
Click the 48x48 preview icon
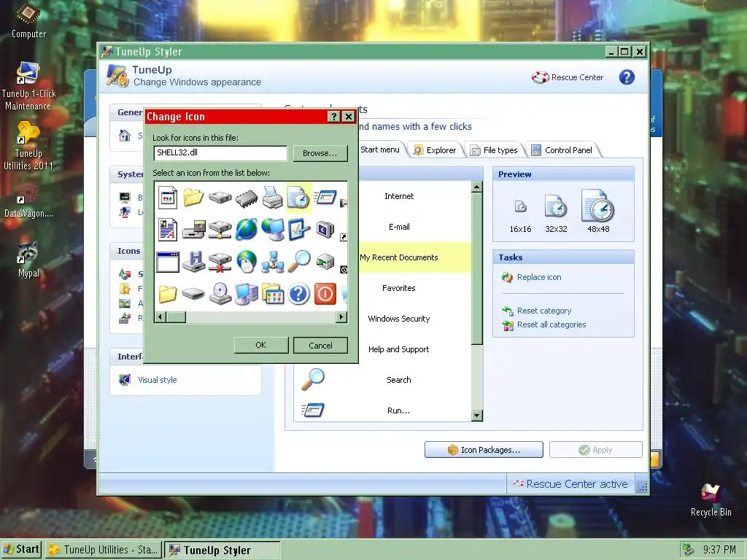click(598, 205)
